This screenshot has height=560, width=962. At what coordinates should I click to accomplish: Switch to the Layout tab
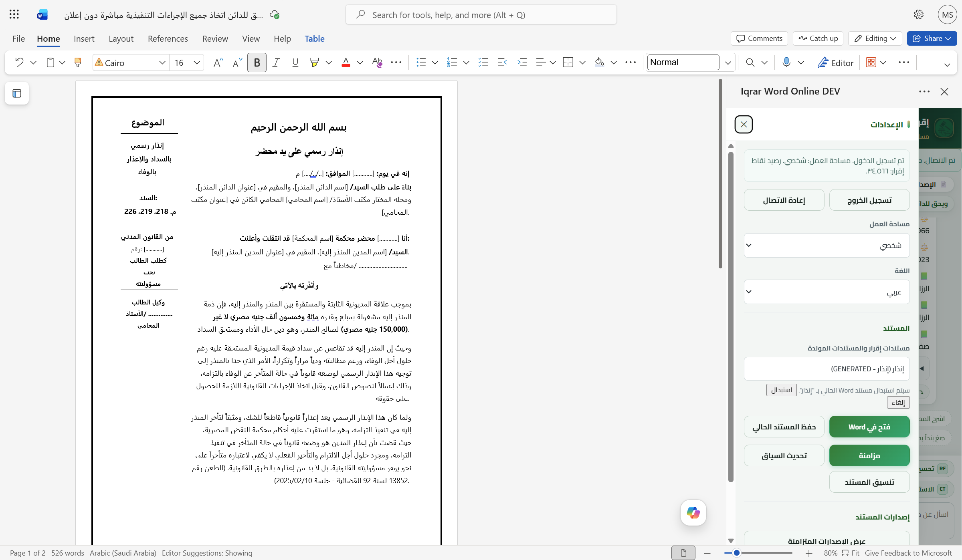121,38
